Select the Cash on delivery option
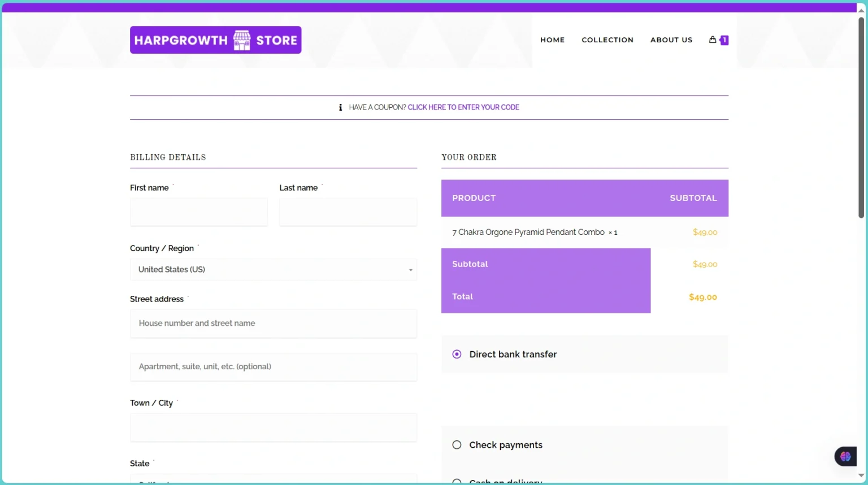The width and height of the screenshot is (868, 485). (x=457, y=482)
